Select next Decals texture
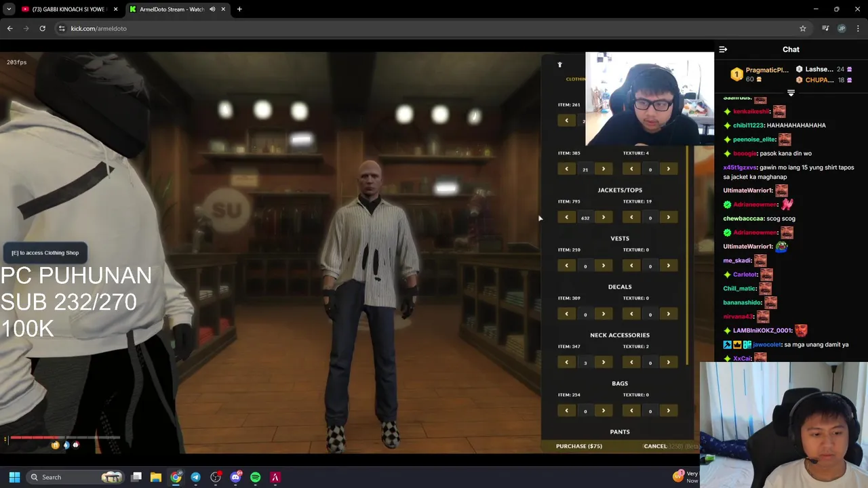The width and height of the screenshot is (868, 488). [x=669, y=314]
